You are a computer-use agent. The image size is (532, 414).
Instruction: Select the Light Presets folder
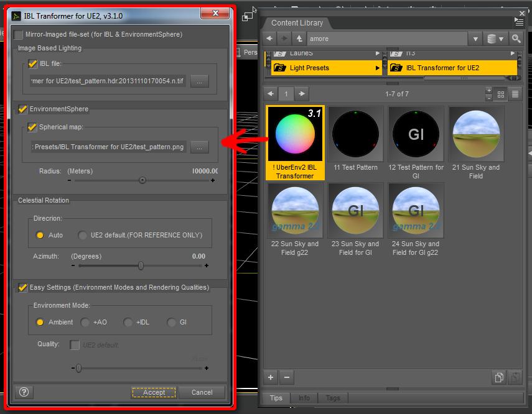click(x=326, y=68)
